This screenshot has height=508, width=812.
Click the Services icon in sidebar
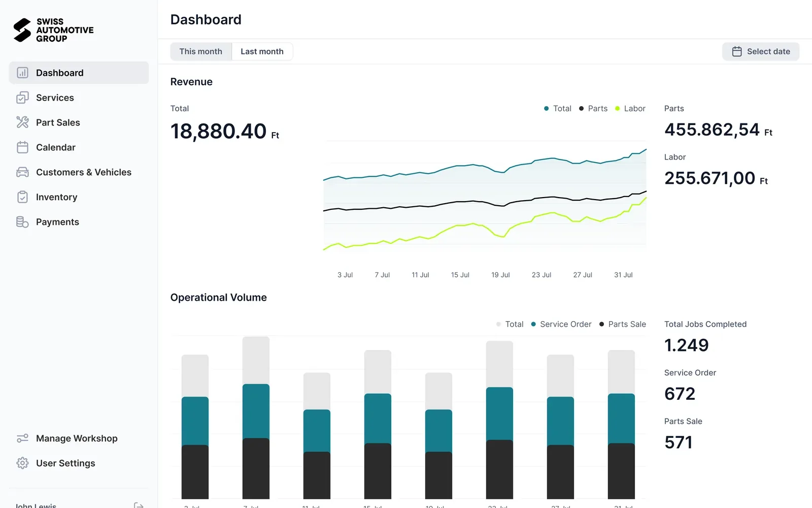[22, 98]
